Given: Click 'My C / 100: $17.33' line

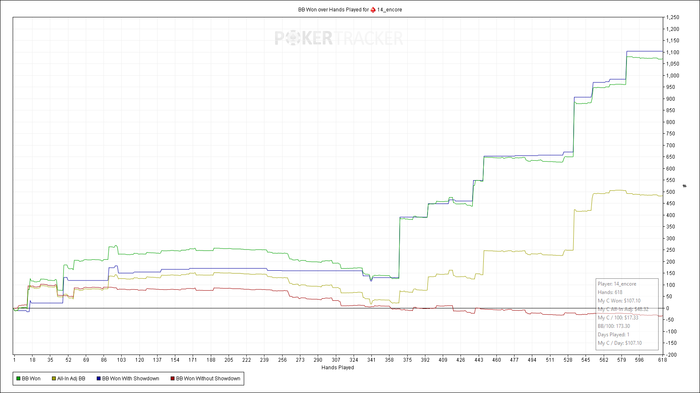Looking at the screenshot, I should coord(618,318).
